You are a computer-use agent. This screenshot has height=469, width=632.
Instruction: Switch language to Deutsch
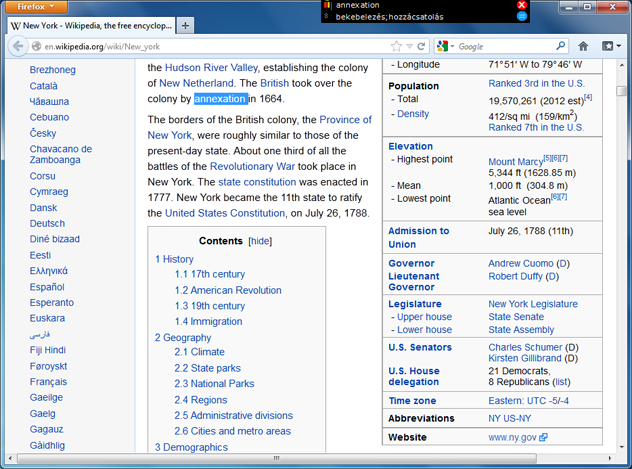47,224
